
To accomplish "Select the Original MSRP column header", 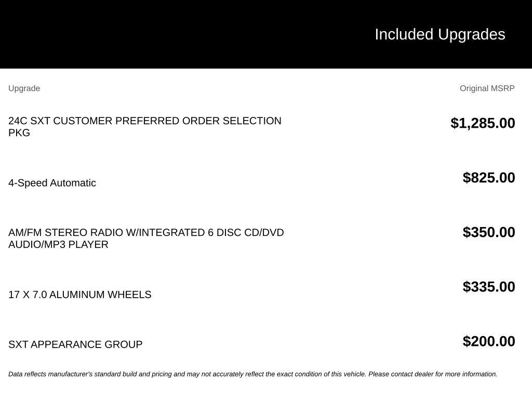I will pyautogui.click(x=487, y=88).
